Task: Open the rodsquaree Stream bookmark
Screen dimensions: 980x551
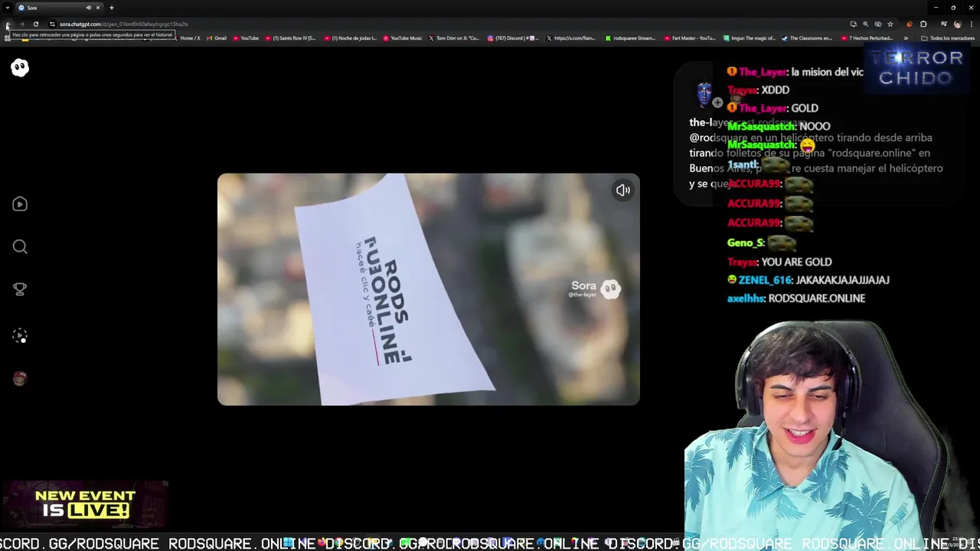Action: [x=630, y=38]
